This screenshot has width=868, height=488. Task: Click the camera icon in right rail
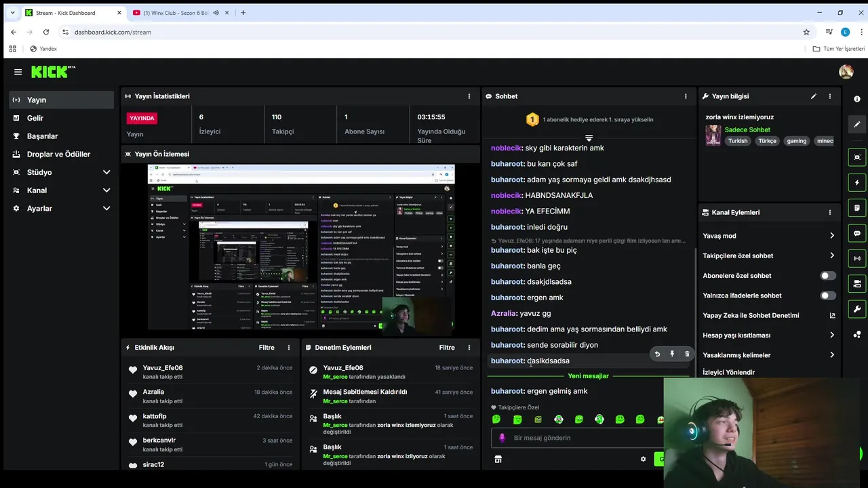(x=857, y=283)
